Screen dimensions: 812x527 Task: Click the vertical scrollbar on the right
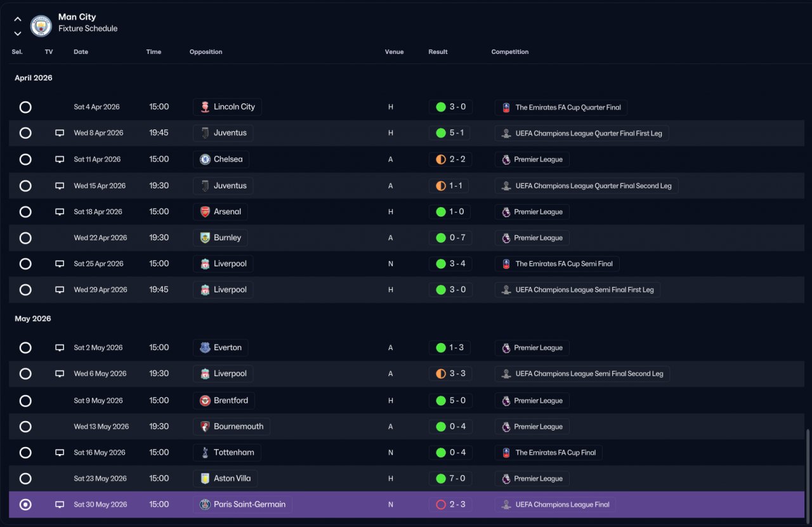[808, 474]
